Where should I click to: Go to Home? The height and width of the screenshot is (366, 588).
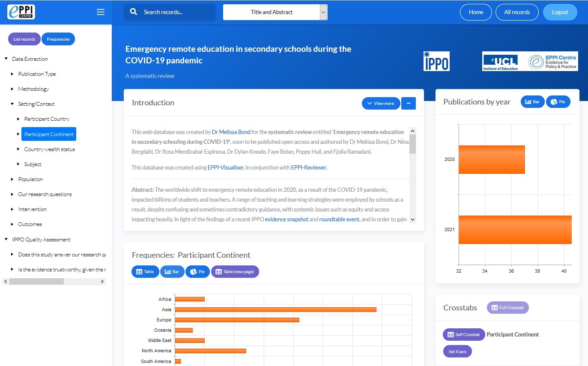pos(476,12)
